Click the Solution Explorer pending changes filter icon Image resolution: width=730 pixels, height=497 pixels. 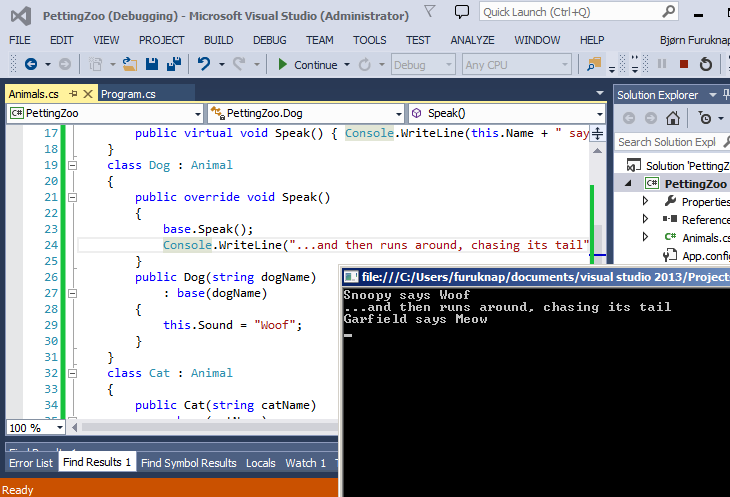pyautogui.click(x=705, y=118)
